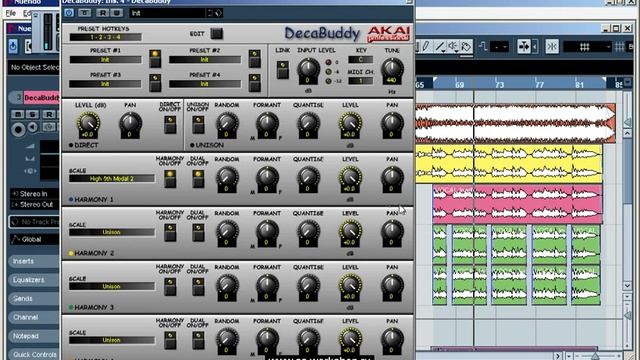Toggle the LINK switch

tap(282, 70)
